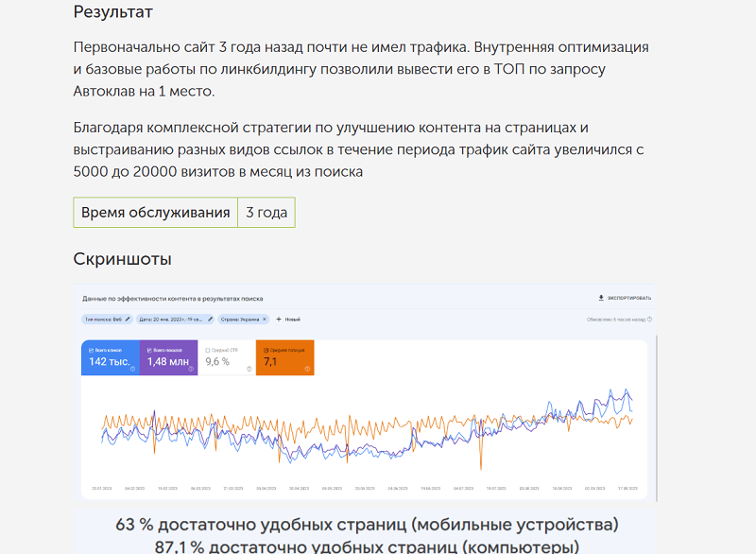
Task: Click the '142 тыс.' value
Action: tap(110, 362)
